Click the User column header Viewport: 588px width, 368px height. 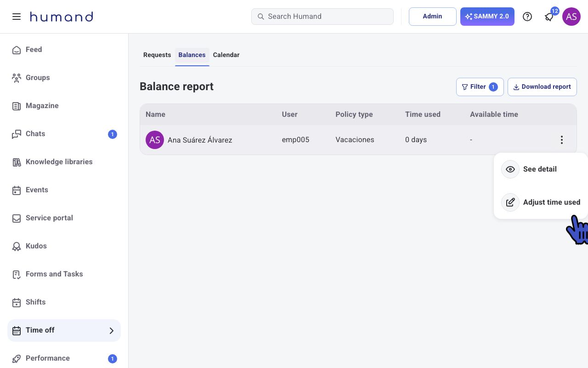290,115
